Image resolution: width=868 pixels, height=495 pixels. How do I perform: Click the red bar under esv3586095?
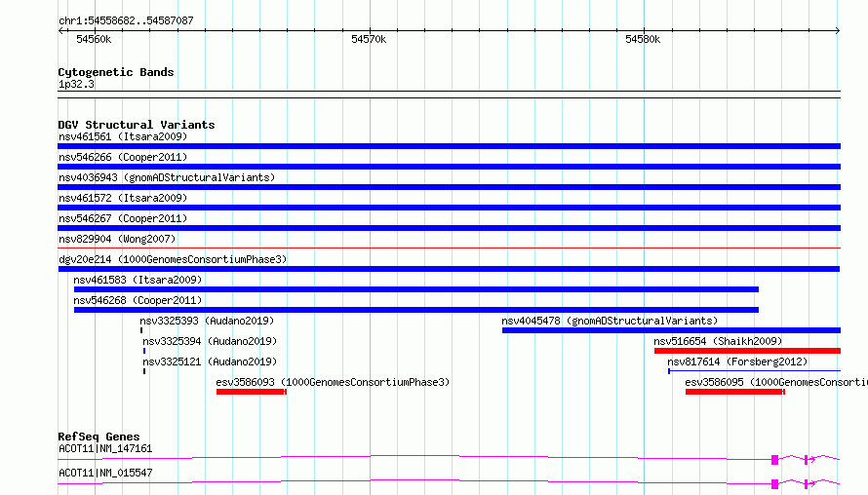click(735, 392)
